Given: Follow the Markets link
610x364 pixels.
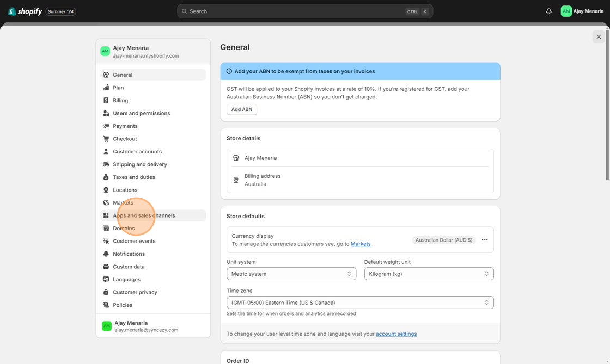Looking at the screenshot, I should point(361,244).
